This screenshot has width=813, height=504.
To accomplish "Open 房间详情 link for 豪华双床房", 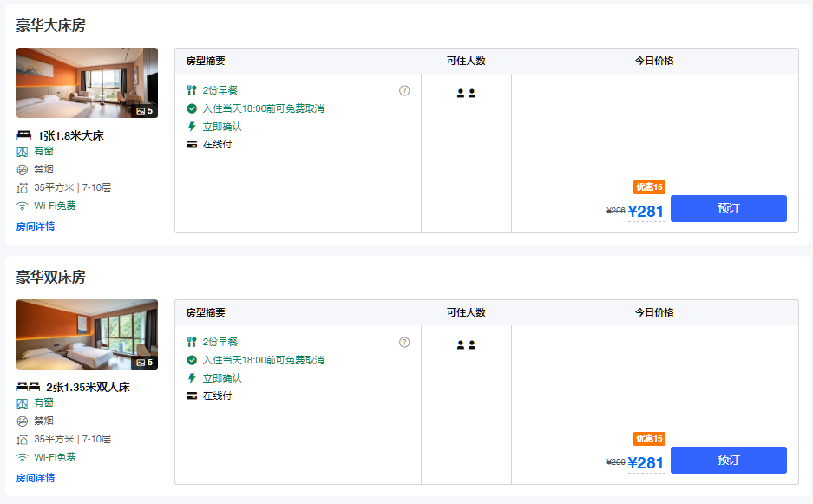I will click(36, 478).
